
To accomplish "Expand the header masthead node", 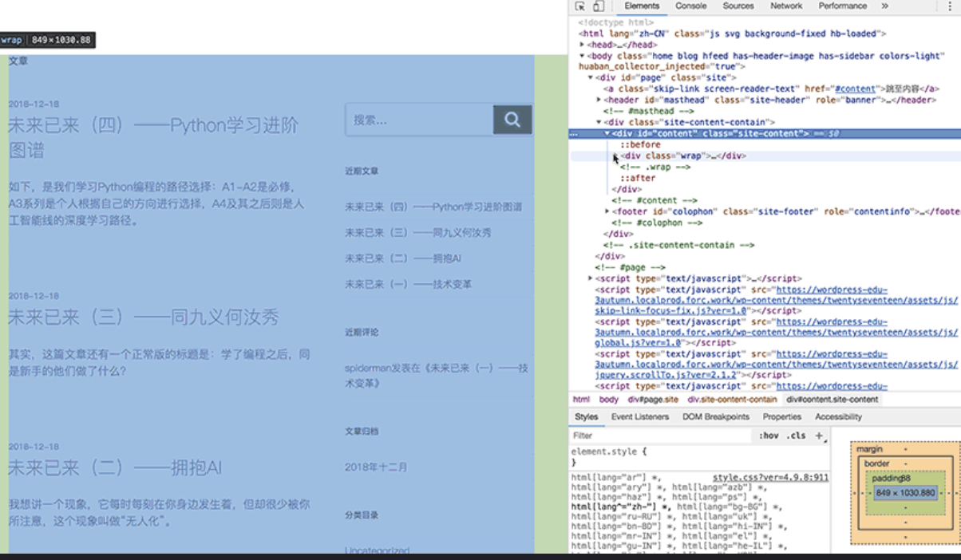I will tap(599, 100).
